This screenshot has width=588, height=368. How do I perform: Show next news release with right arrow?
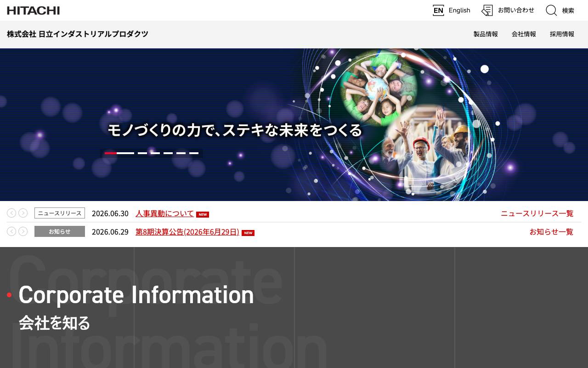coord(23,213)
